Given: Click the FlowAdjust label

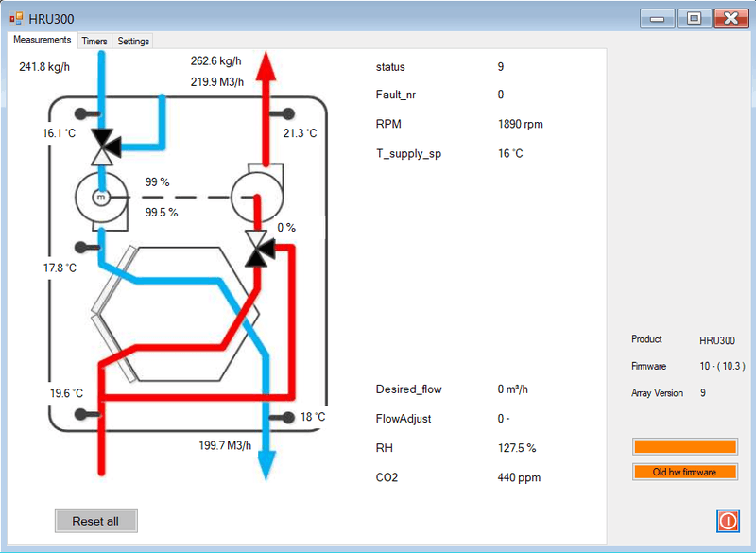Looking at the screenshot, I should pyautogui.click(x=404, y=419).
